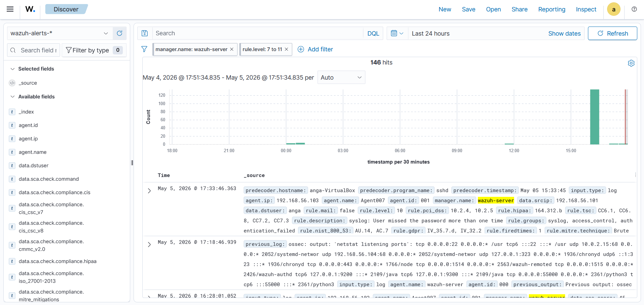644x305 pixels.
Task: Click the type icon beside agent.id
Action: pos(12,125)
